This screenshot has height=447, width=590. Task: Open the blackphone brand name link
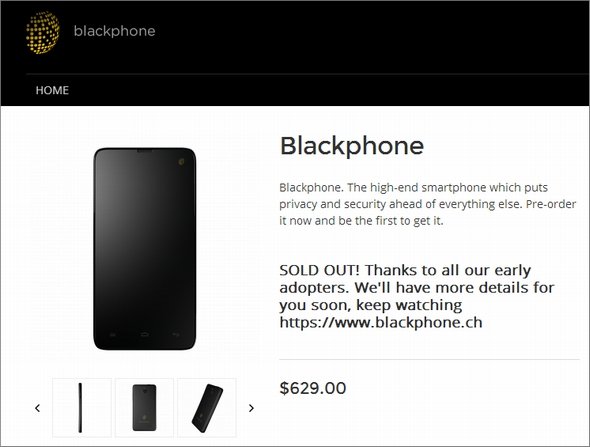pos(114,31)
